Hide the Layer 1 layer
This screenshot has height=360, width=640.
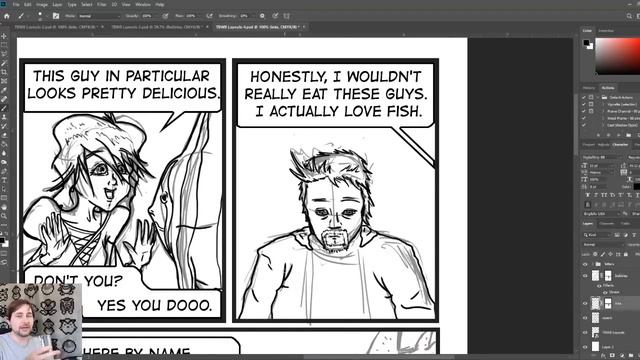pyautogui.click(x=585, y=347)
